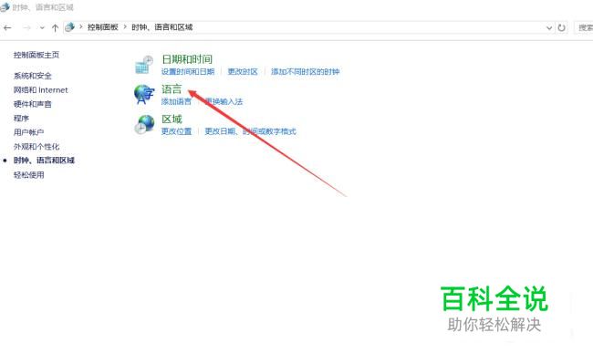Open 控制面板主页 link
This screenshot has height=364, width=593.
coord(36,55)
